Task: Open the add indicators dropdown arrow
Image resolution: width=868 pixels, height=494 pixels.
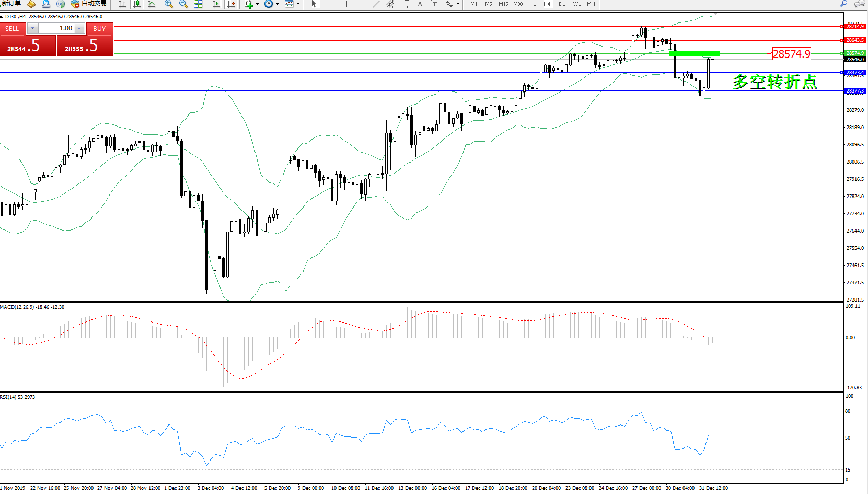Action: click(257, 4)
